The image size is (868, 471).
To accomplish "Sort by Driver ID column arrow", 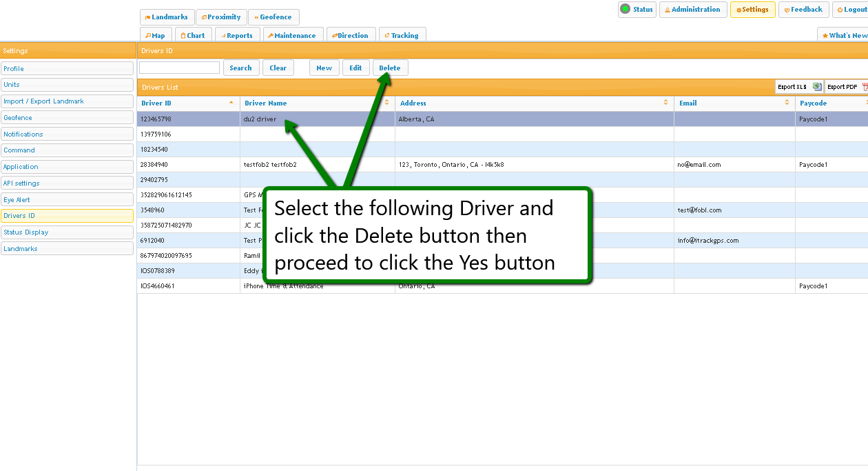I will coord(231,103).
